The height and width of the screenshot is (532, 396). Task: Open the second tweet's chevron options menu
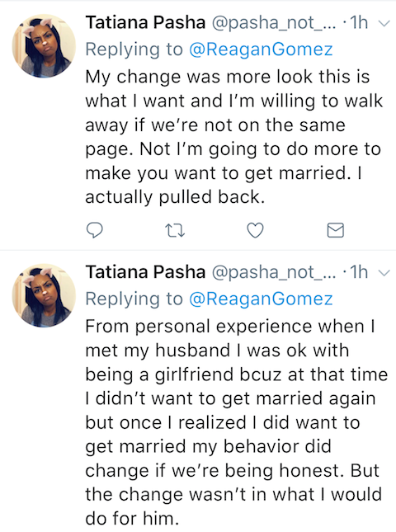coord(384,273)
